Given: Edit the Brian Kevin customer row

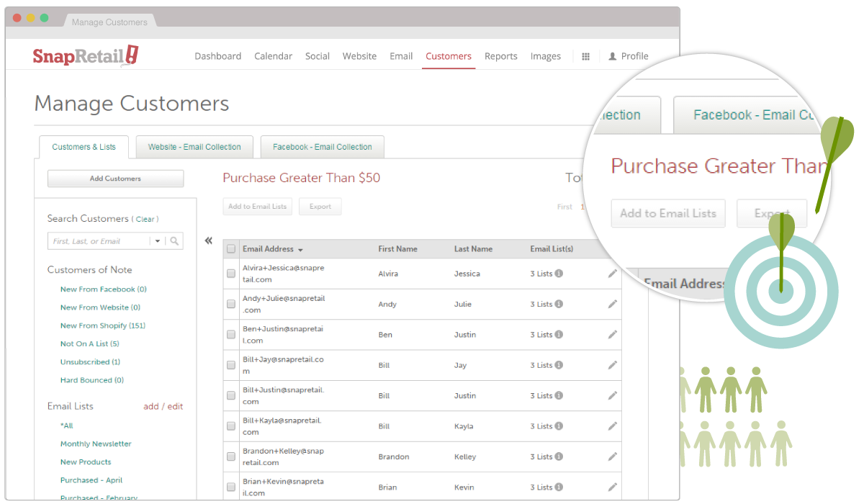Looking at the screenshot, I should point(613,487).
